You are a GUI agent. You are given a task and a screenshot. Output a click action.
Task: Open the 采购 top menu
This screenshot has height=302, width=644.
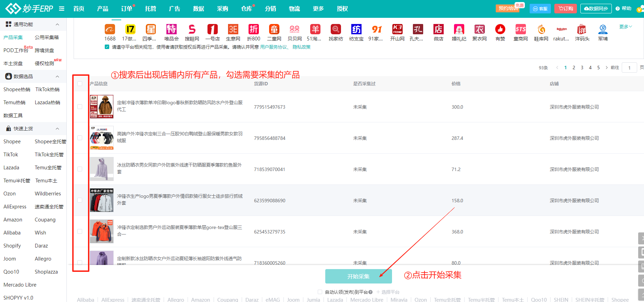pyautogui.click(x=222, y=9)
